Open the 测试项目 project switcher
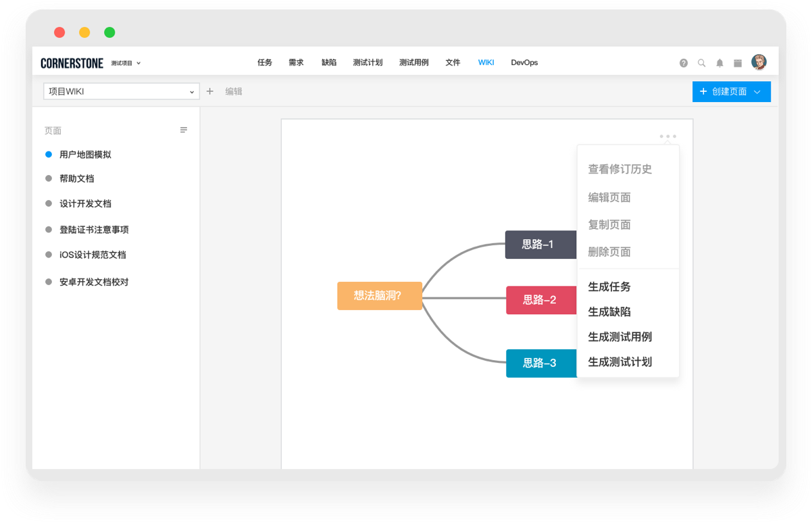This screenshot has width=812, height=523. click(x=126, y=63)
